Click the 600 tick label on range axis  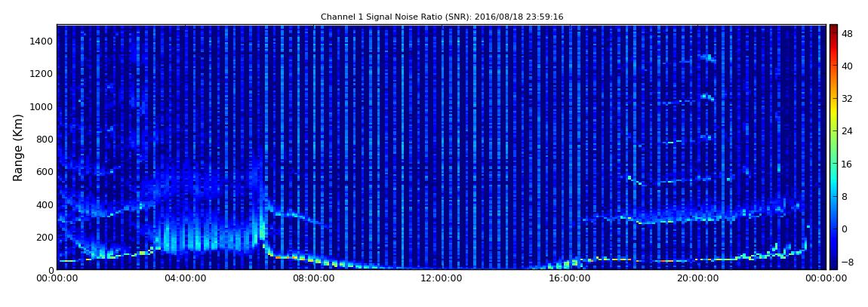tap(45, 171)
